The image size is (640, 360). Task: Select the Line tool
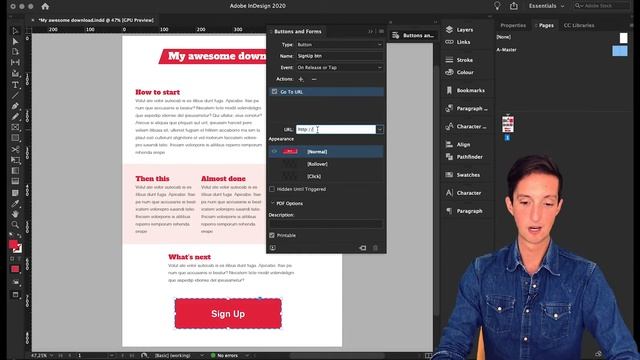[x=15, y=96]
